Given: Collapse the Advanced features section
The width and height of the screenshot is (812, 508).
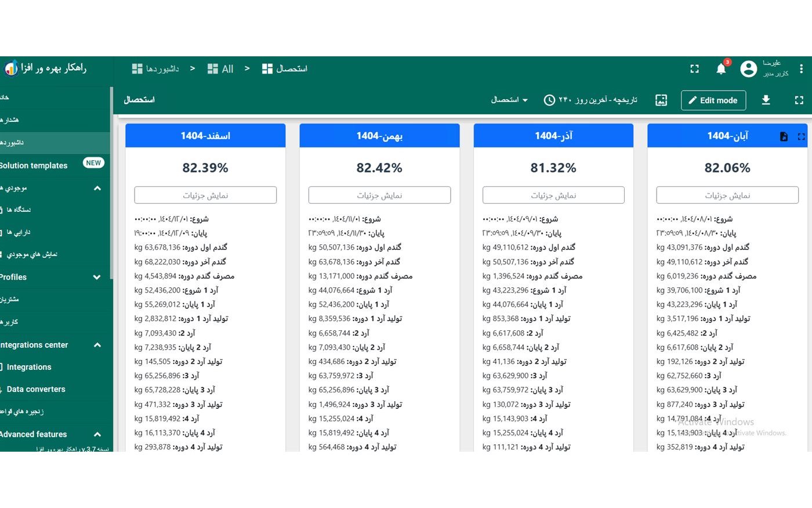Looking at the screenshot, I should click(x=97, y=434).
